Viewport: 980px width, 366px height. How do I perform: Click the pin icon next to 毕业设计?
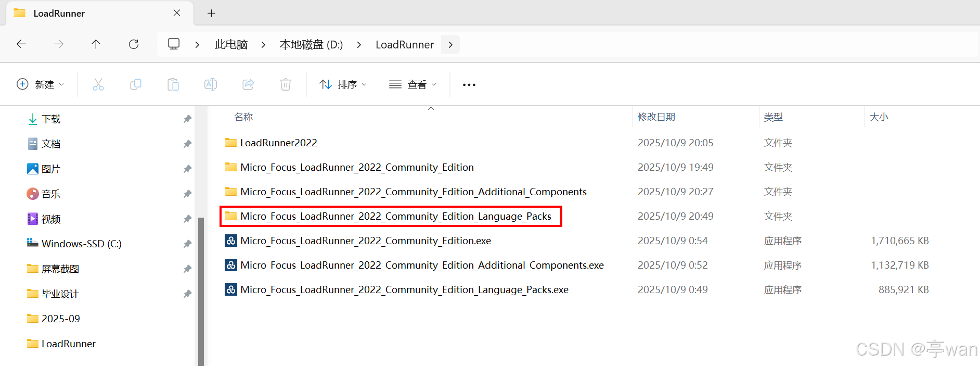(x=187, y=294)
